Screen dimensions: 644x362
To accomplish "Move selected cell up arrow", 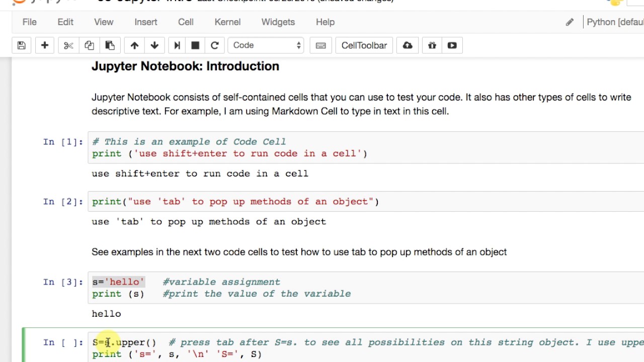I will pyautogui.click(x=134, y=45).
